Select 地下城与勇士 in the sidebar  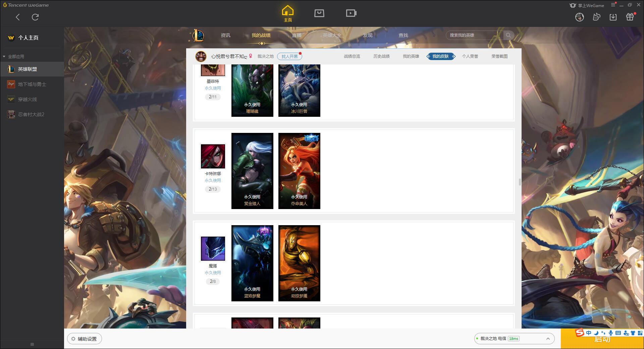coord(32,84)
